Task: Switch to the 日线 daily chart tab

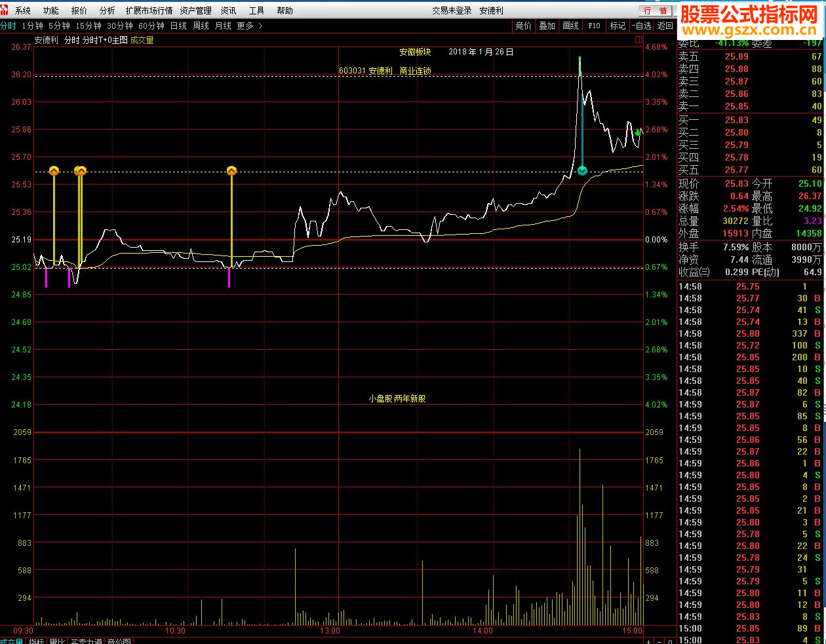Action: coord(178,26)
